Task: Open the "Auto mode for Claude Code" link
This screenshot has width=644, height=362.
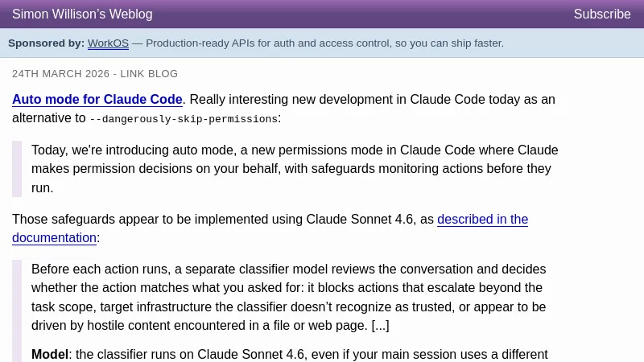Action: (x=97, y=100)
